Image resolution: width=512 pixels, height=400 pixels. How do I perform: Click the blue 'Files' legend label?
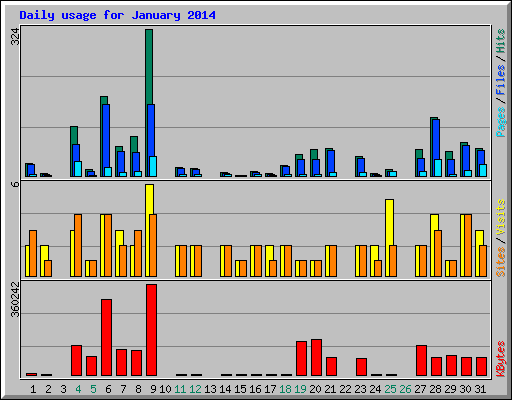click(x=500, y=80)
